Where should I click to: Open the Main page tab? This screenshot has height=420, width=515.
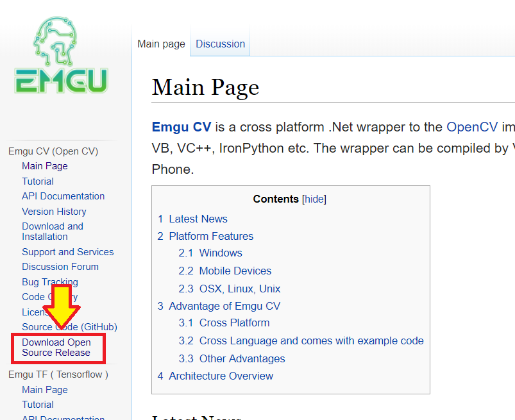point(161,44)
